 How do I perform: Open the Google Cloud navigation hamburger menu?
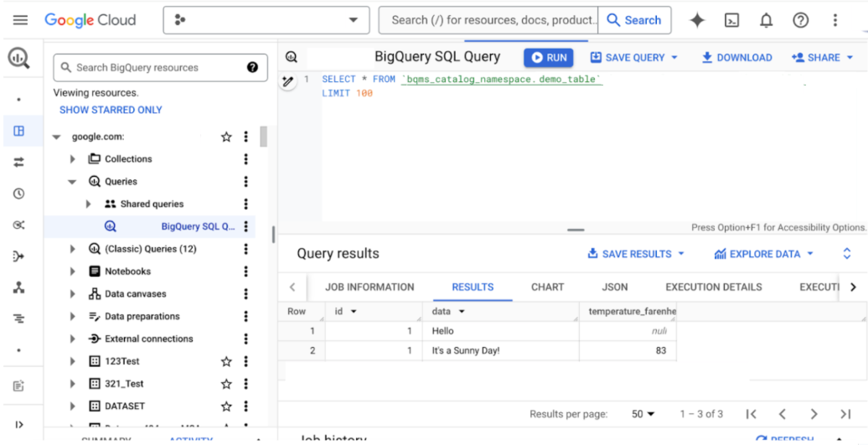21,20
